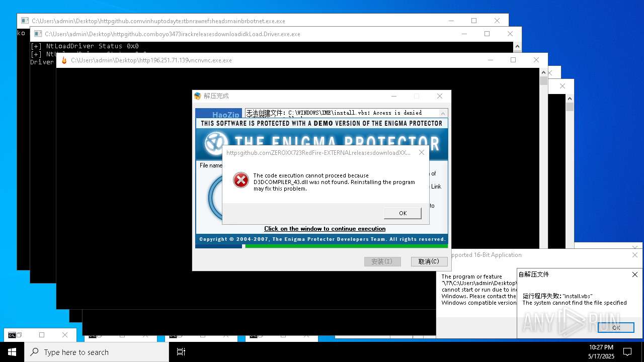
Task: Click scroll-up arrow in vnc.exe console
Action: pos(543,72)
